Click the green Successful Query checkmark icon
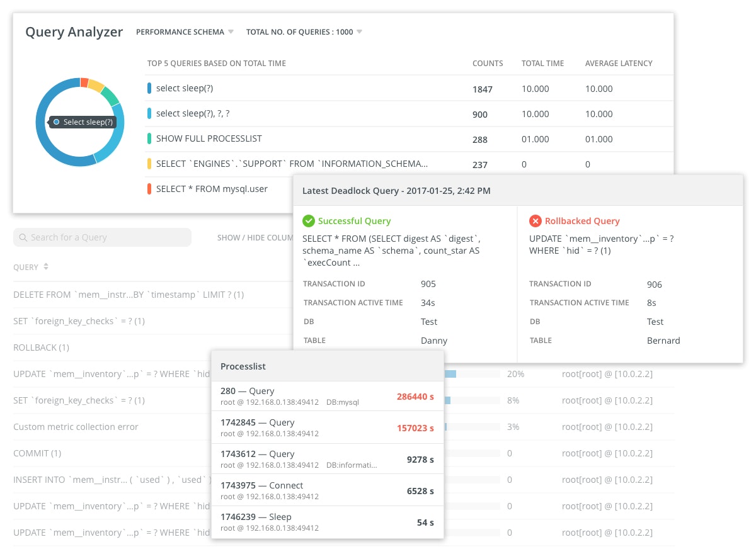This screenshot has height=559, width=756. click(309, 221)
